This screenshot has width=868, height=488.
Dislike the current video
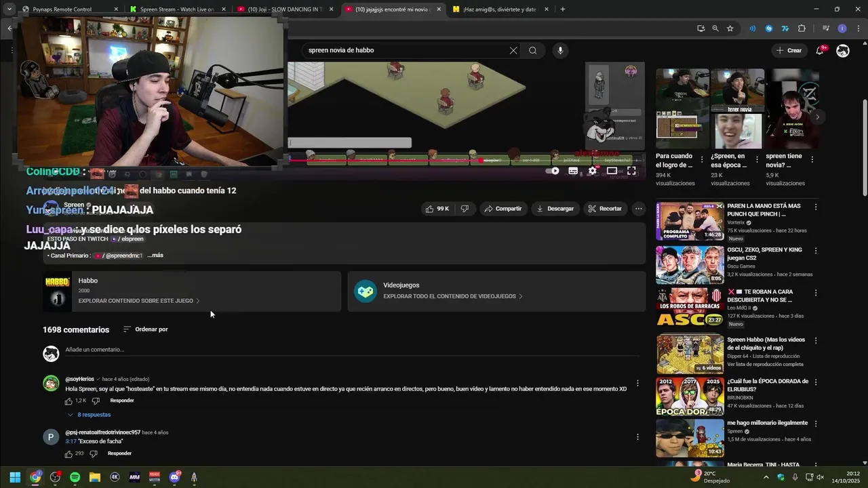tap(465, 209)
